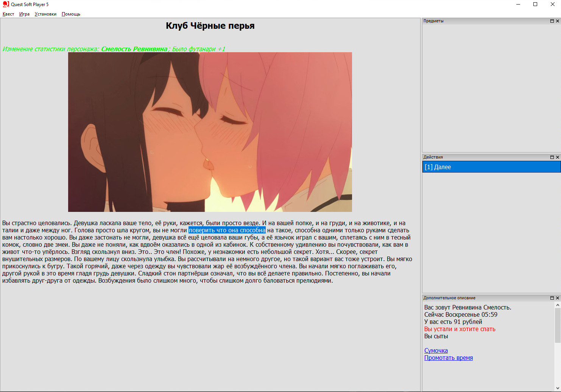Open the Установки menu

[x=45, y=14]
